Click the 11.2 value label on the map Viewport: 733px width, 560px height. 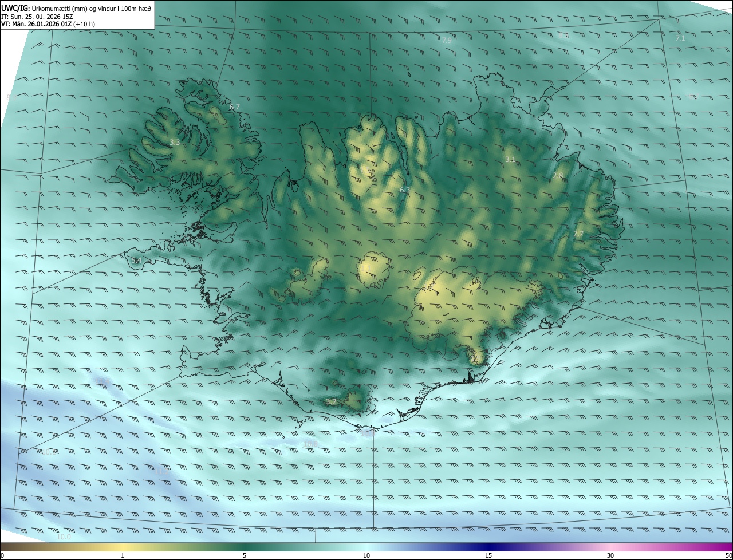162,472
